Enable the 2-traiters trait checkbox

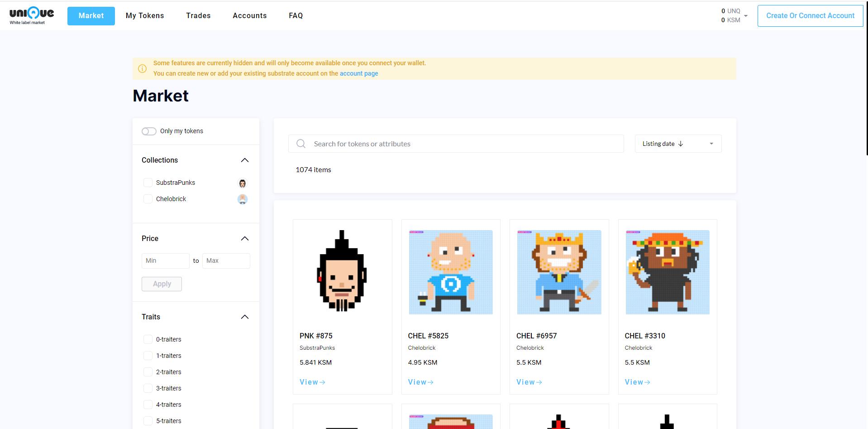coord(148,372)
